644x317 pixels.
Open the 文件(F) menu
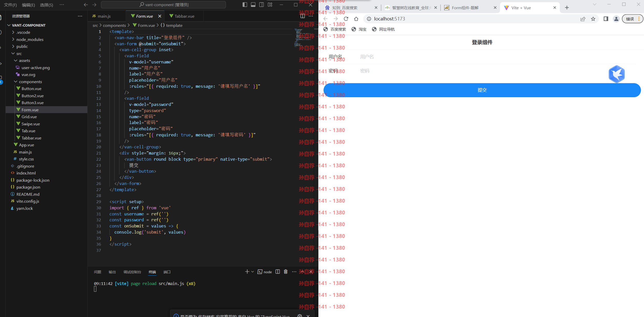11,5
